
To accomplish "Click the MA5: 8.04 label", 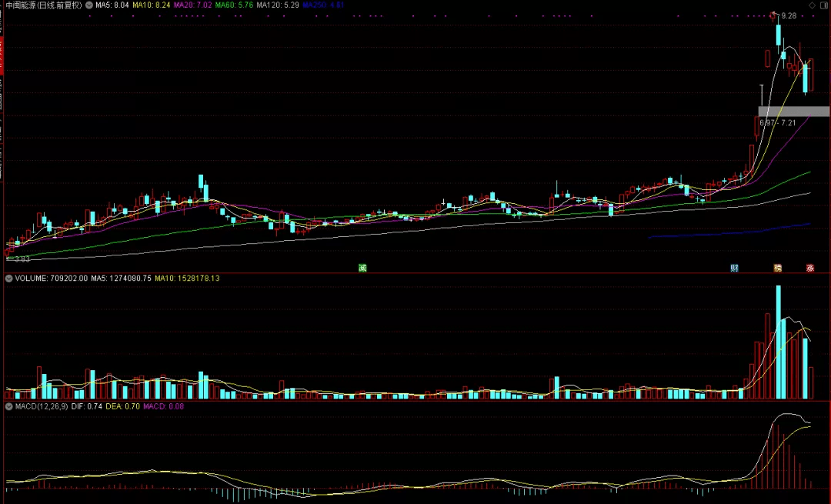I will (112, 5).
